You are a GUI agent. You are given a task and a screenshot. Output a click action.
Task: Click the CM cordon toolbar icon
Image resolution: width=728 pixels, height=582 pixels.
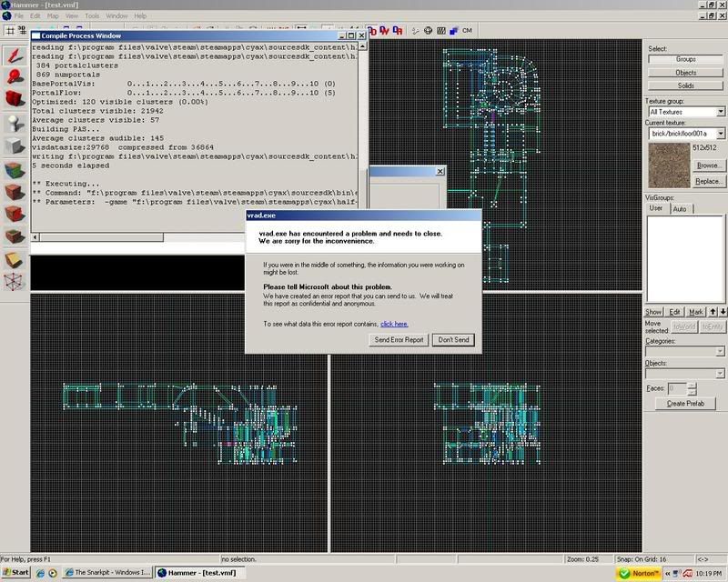[467, 30]
